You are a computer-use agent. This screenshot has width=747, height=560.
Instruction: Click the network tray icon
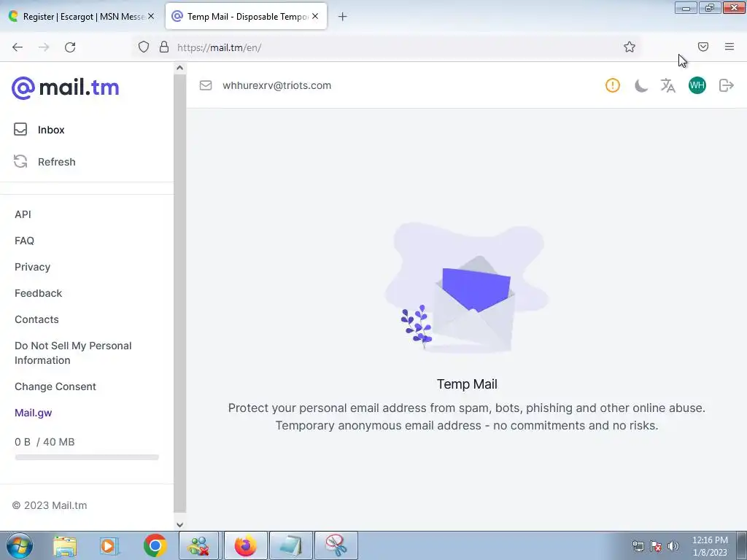tap(638, 546)
